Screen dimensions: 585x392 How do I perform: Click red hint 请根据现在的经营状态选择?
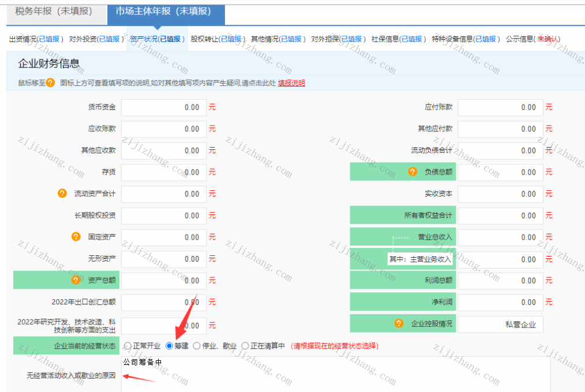(335, 346)
